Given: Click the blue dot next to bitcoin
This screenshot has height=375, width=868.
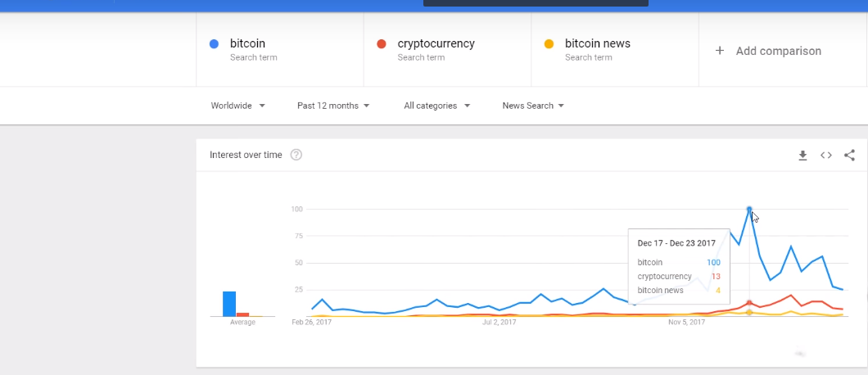Looking at the screenshot, I should [215, 43].
